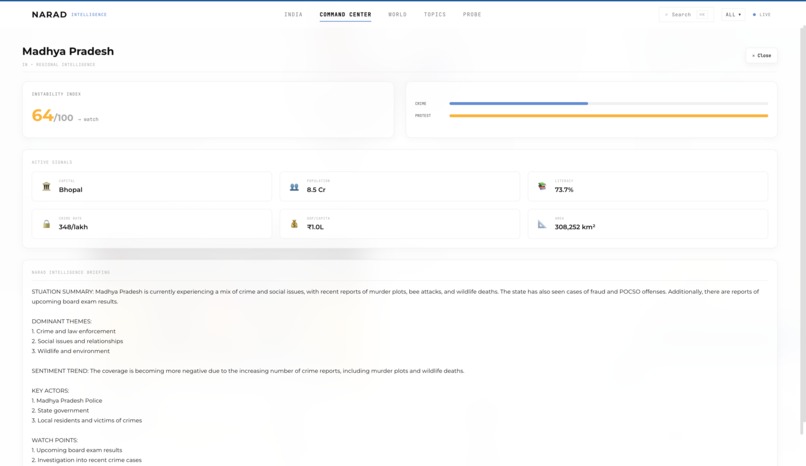Click the NARAD logo
806x466 pixels.
(49, 14)
